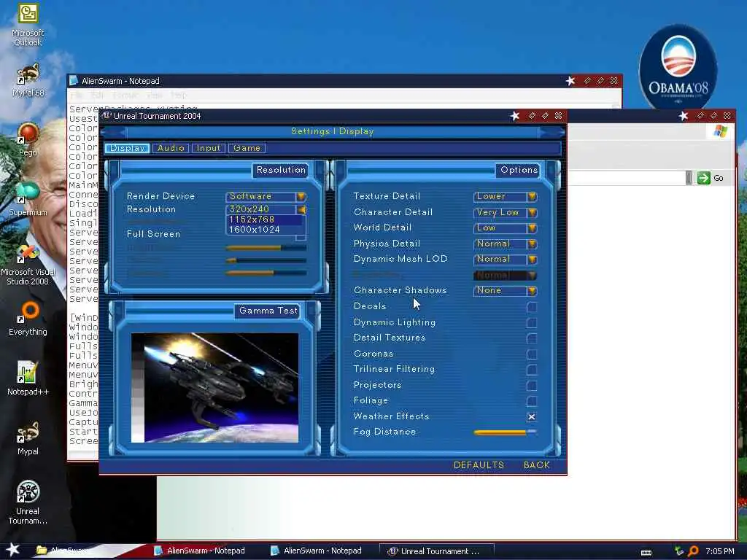Click the File menu in the Notepad window
This screenshot has width=747, height=560.
76,95
